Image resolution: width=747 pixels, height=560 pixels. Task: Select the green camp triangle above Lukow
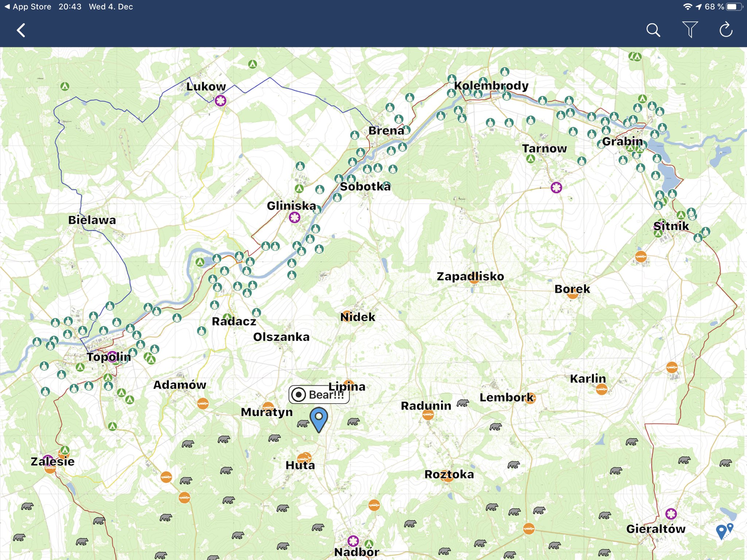[252, 65]
